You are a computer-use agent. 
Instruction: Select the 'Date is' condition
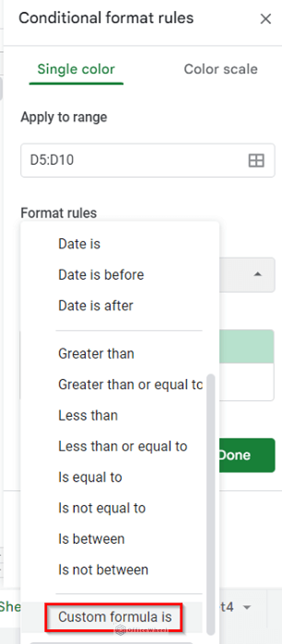tap(79, 243)
